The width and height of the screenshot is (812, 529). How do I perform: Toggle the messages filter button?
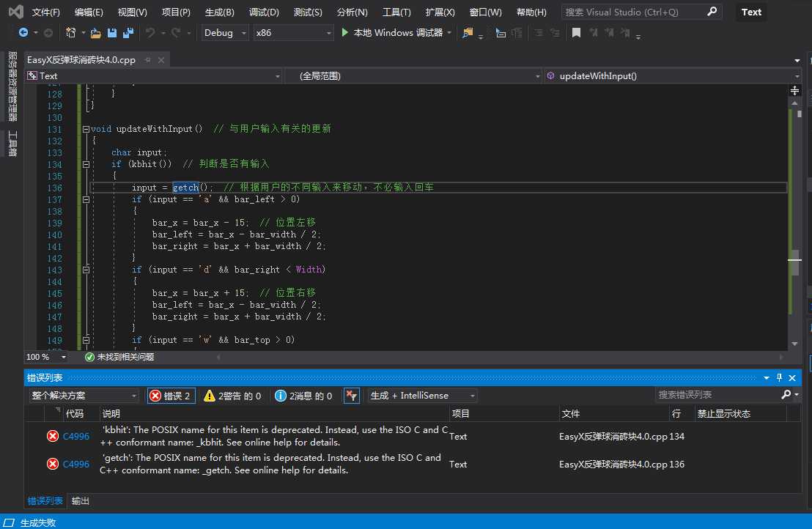pos(303,396)
